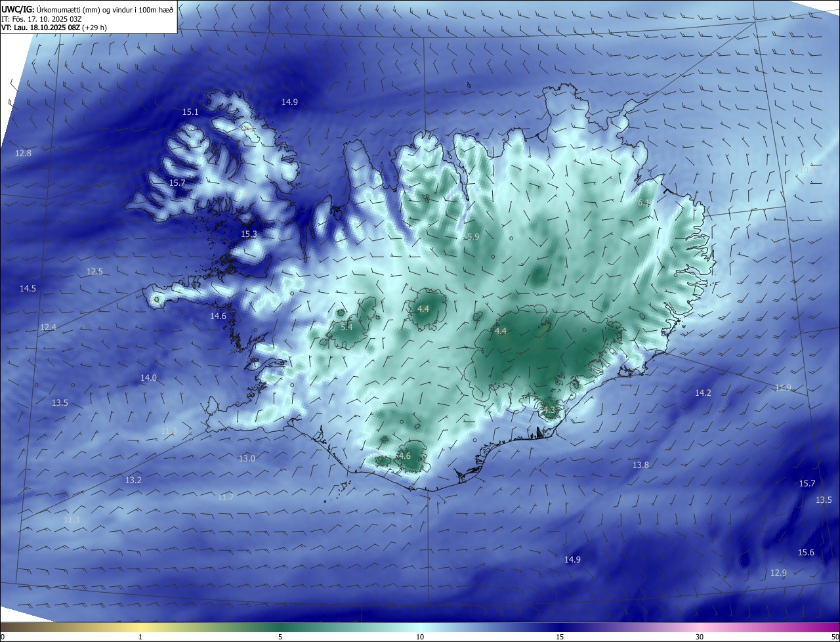Click the 5.4 value over the glacier
This screenshot has height=642, width=840.
pos(346,327)
